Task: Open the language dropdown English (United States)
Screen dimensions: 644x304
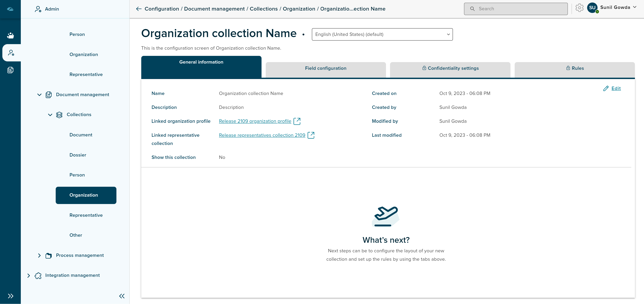Action: 382,35
